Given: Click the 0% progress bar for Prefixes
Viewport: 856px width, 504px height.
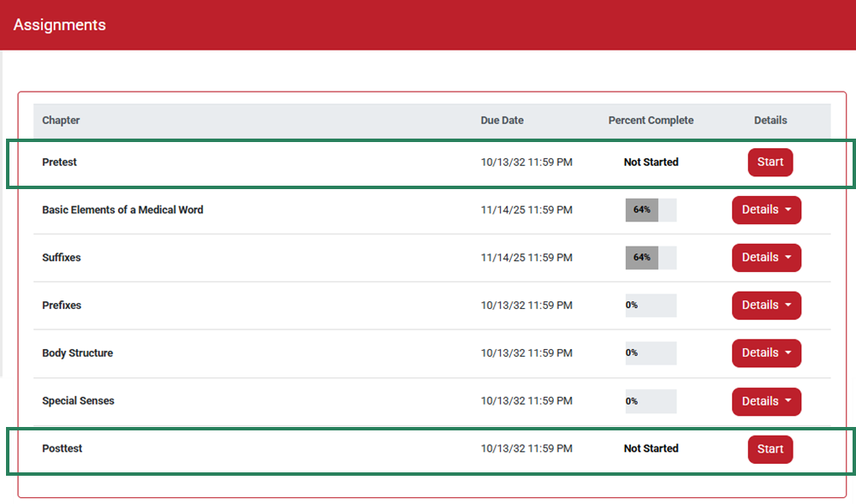Looking at the screenshot, I should click(651, 305).
